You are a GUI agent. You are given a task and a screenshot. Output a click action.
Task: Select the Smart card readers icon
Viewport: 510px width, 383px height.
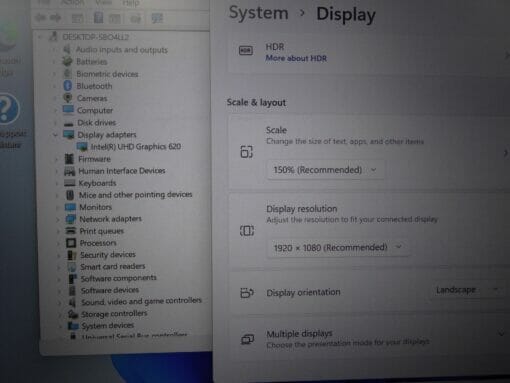coord(71,267)
